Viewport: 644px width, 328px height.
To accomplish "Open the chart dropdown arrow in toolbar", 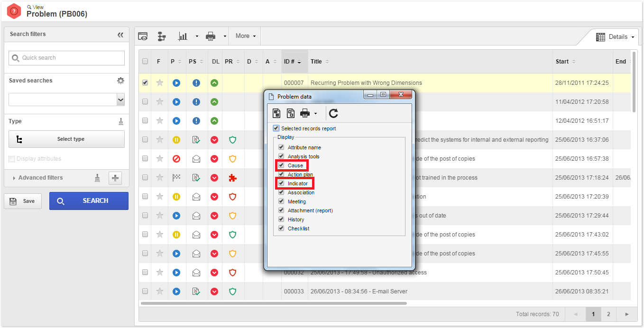I will [197, 36].
